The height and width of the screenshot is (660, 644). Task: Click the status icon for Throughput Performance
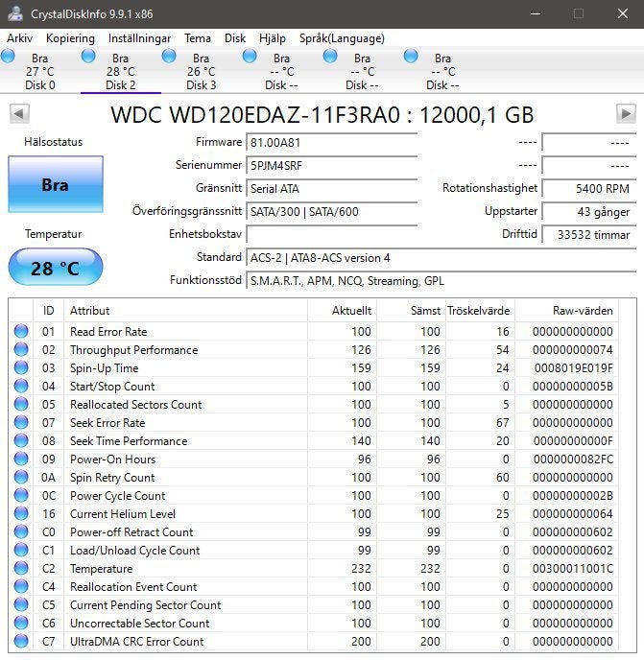tap(21, 349)
